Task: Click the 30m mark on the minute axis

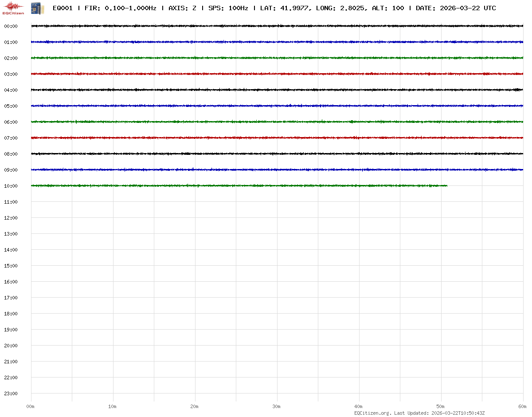Action: click(277, 406)
